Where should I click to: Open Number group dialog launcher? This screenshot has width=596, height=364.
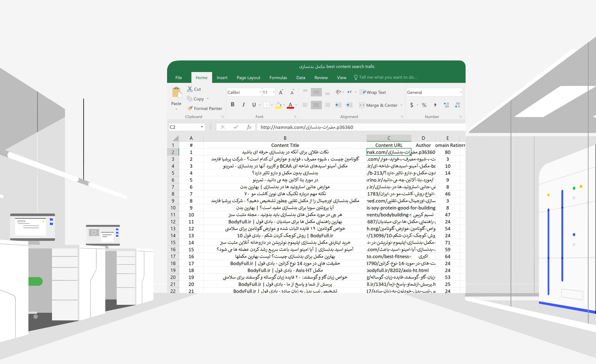coord(461,117)
